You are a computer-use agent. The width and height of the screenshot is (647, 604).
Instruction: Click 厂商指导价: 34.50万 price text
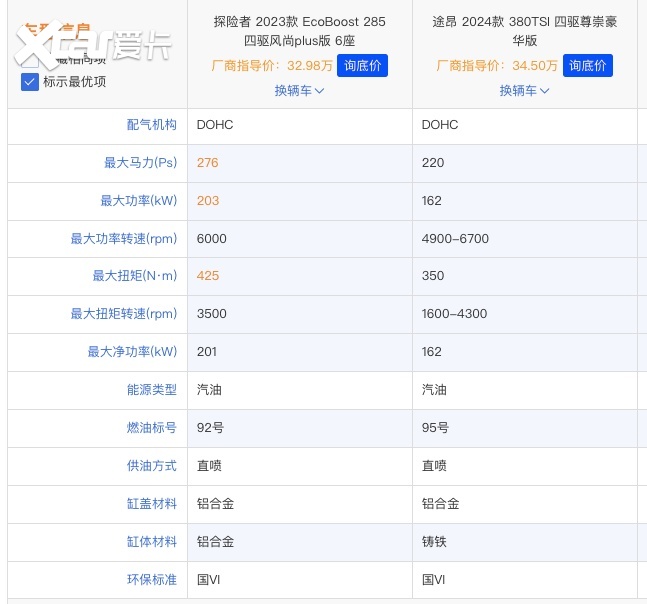pyautogui.click(x=497, y=66)
